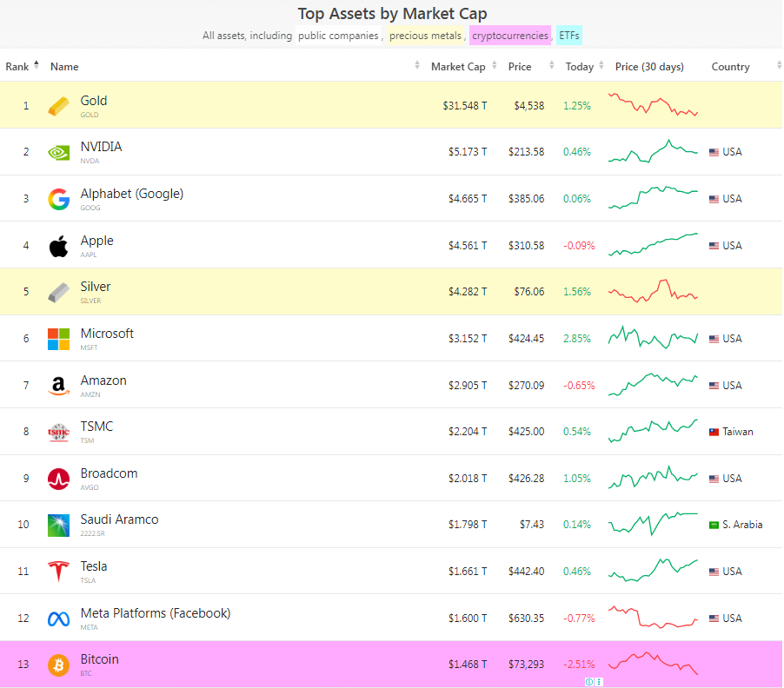
Task: Filter by cryptocurrencies pink tag
Action: tap(510, 36)
